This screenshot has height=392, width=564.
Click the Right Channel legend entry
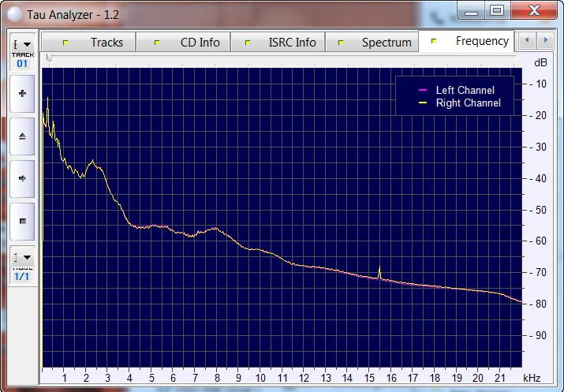pyautogui.click(x=468, y=103)
